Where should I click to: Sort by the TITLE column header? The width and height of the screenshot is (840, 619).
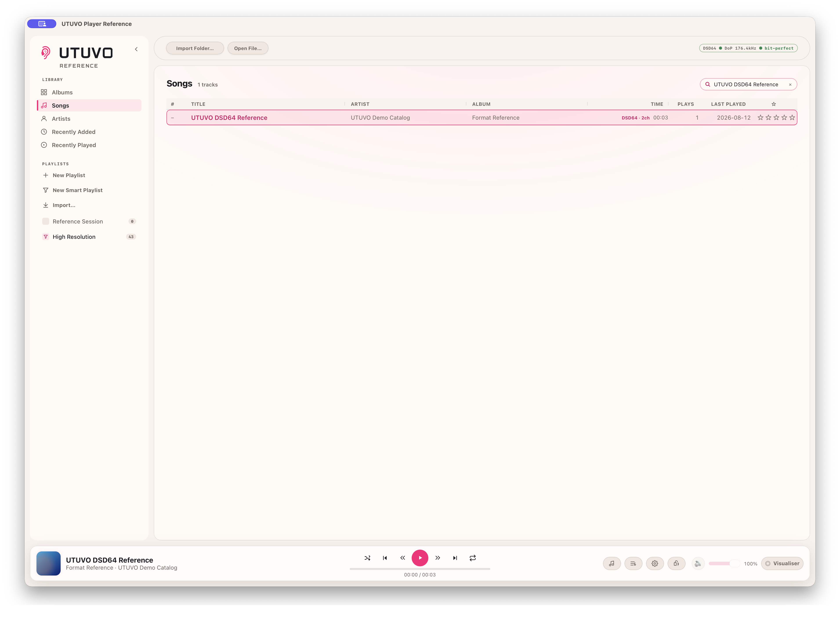coord(198,104)
